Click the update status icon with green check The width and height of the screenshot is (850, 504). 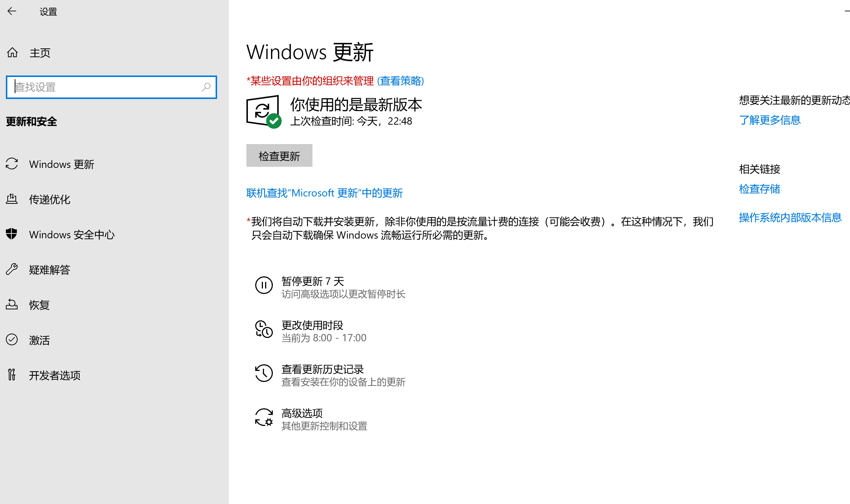pos(264,112)
